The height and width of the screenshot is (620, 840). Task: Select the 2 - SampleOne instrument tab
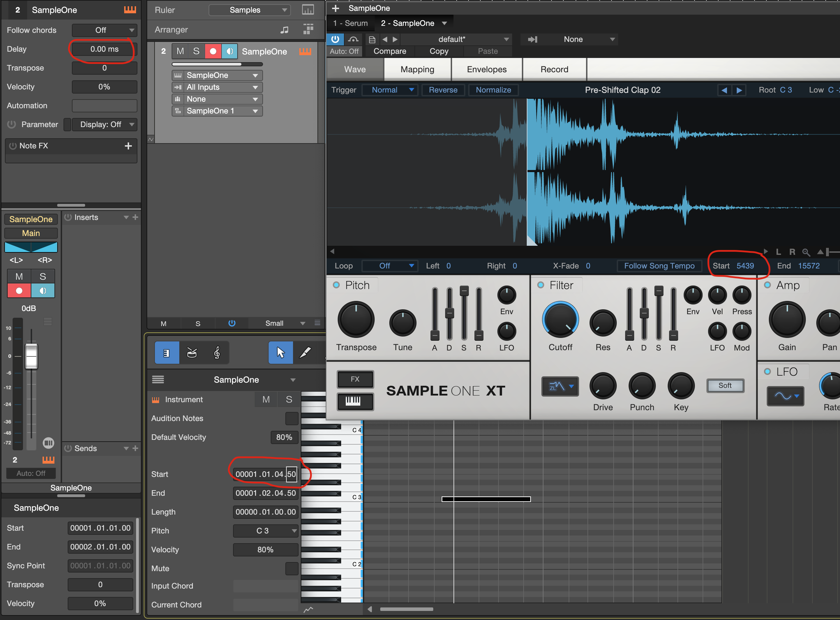[x=414, y=23]
